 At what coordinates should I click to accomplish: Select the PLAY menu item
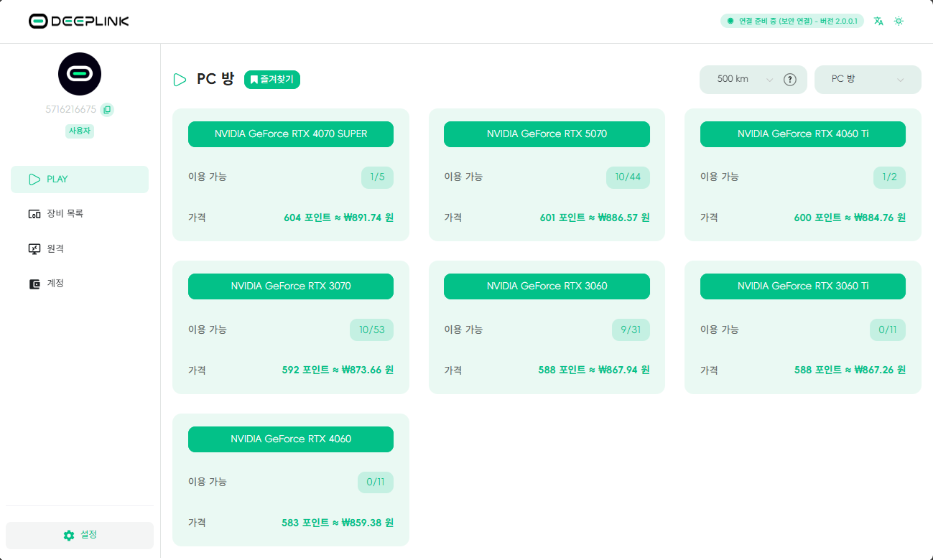[x=80, y=179]
